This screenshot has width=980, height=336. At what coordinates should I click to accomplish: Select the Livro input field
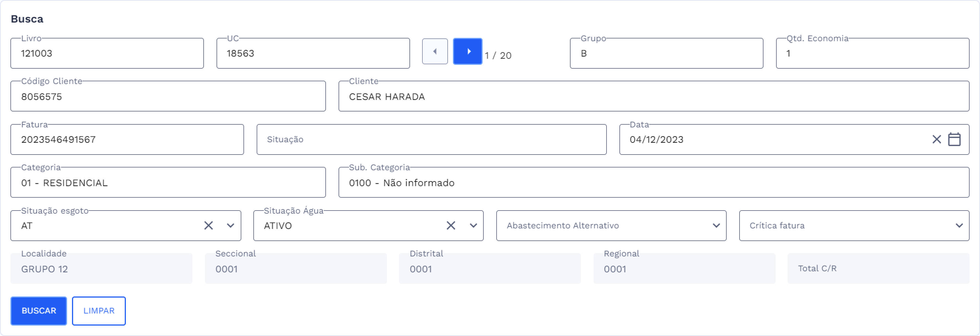coord(107,53)
